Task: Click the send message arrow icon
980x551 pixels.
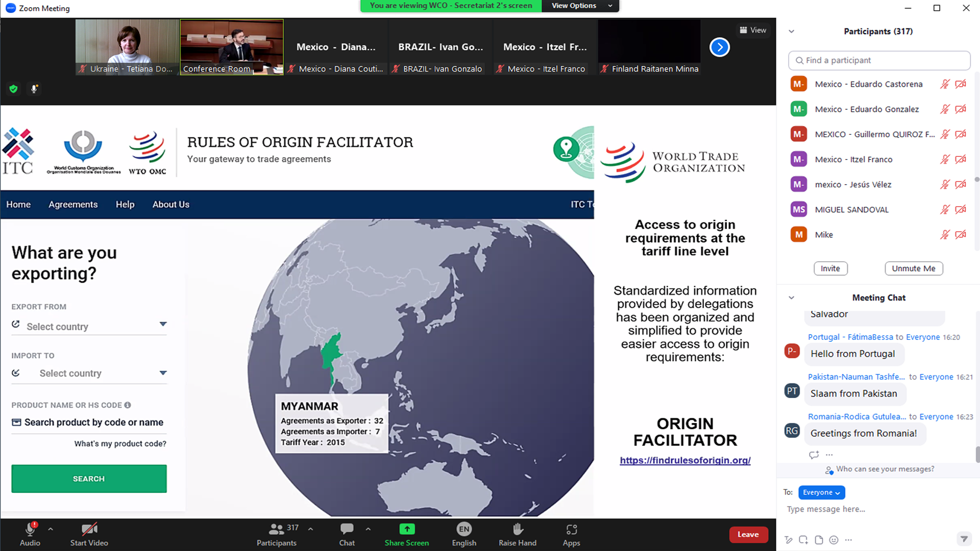Action: point(964,539)
